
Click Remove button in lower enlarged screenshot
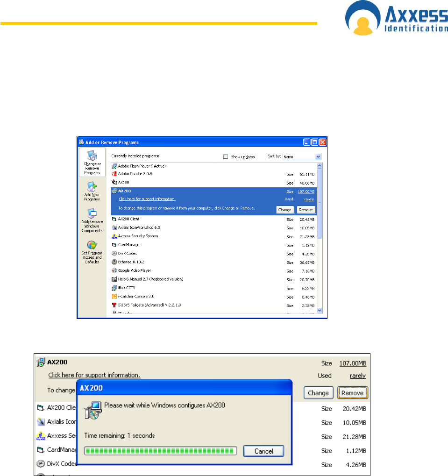point(352,393)
